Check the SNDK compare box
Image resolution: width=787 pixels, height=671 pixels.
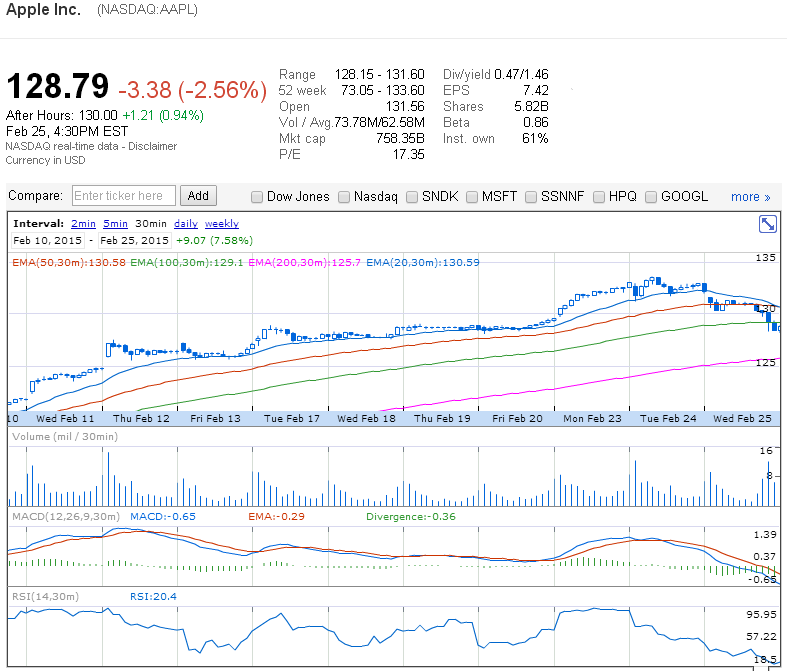coord(412,197)
